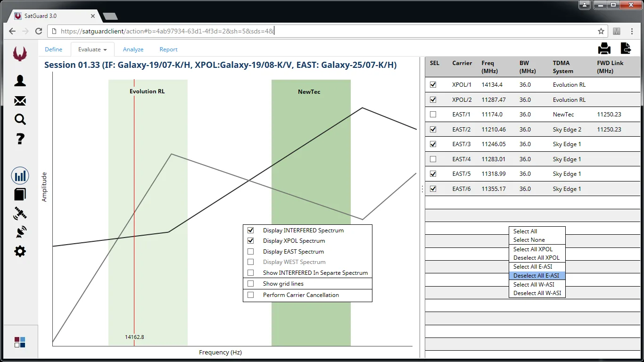Uncheck the XPOL/1 carrier checkbox
Image resolution: width=644 pixels, height=362 pixels.
(x=433, y=85)
